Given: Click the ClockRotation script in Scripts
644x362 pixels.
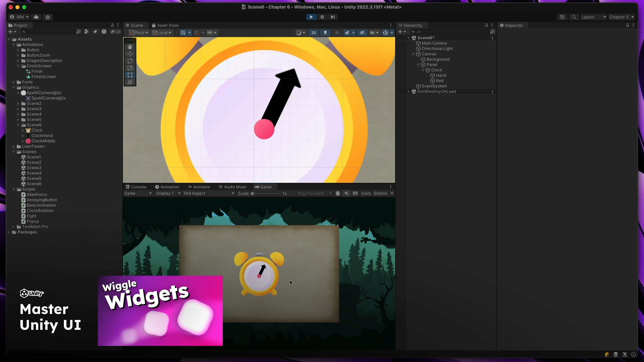Looking at the screenshot, I should click(40, 210).
